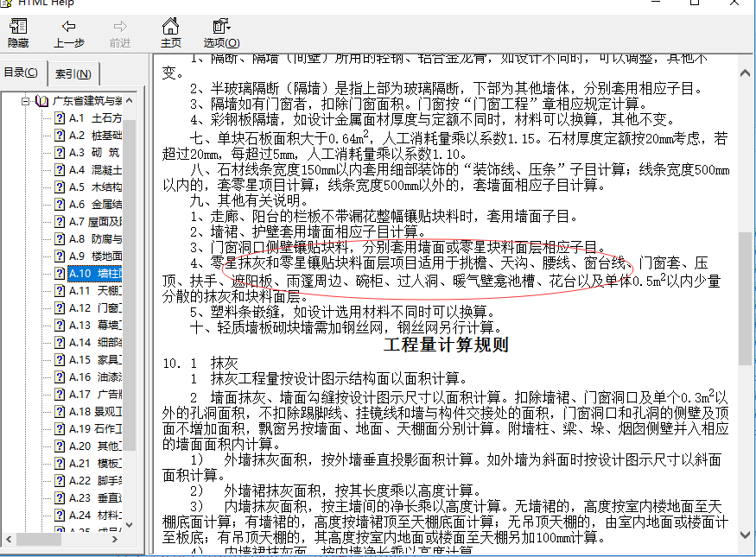Open topic A.24 材料
This screenshot has width=756, height=557.
[95, 516]
